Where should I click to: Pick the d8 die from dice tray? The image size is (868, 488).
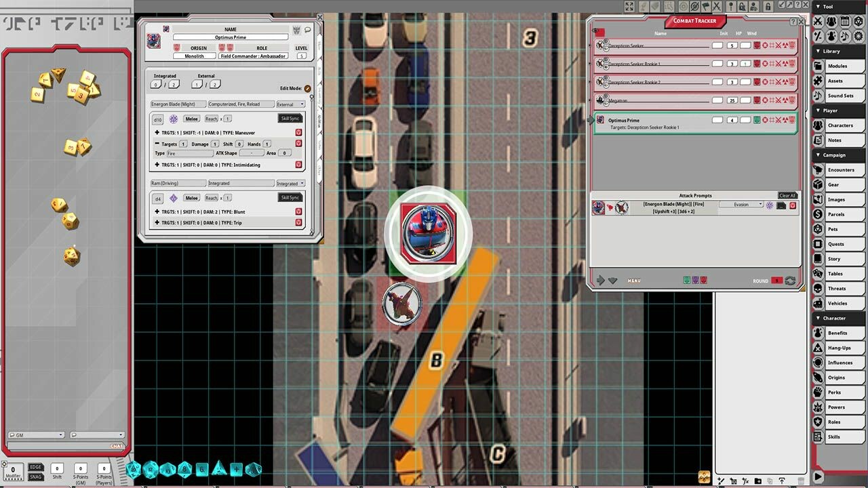click(184, 469)
